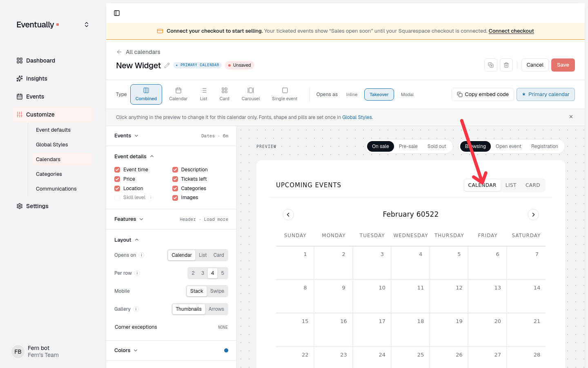
Task: Toggle the Location checkbox
Action: pos(117,188)
